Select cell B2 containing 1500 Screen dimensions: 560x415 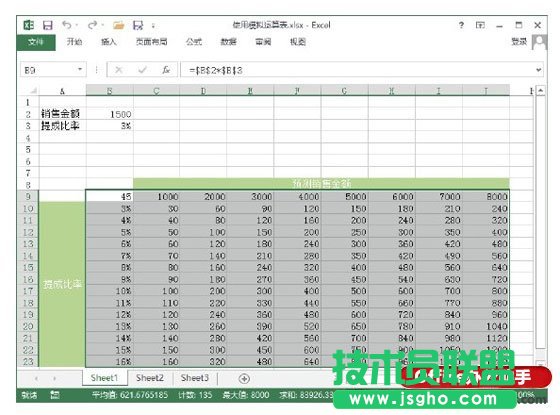point(110,114)
